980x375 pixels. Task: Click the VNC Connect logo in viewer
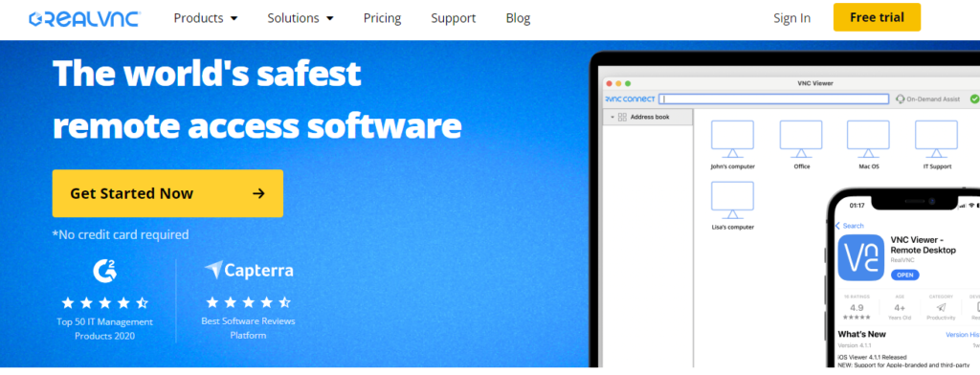630,99
